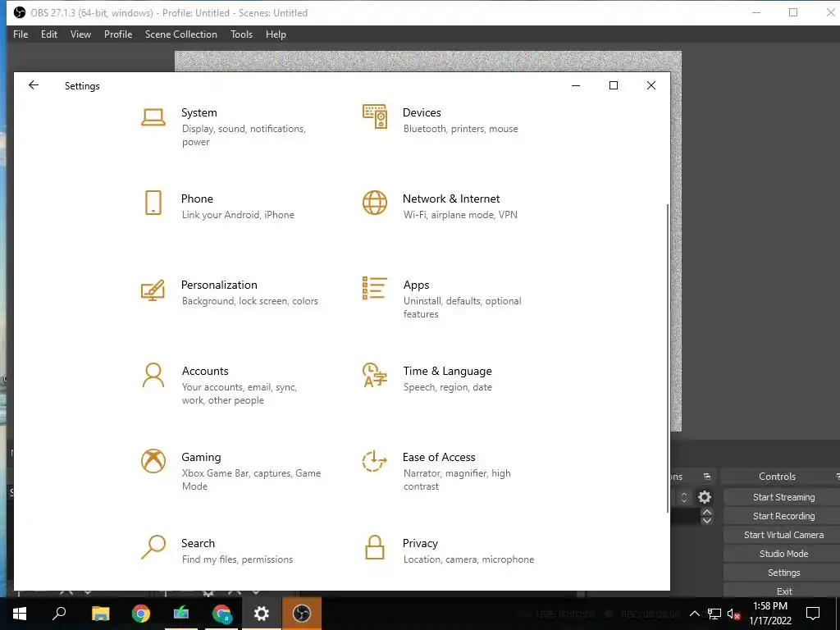Open the OBS Edit menu
Screen dimensions: 840x630
(49, 34)
